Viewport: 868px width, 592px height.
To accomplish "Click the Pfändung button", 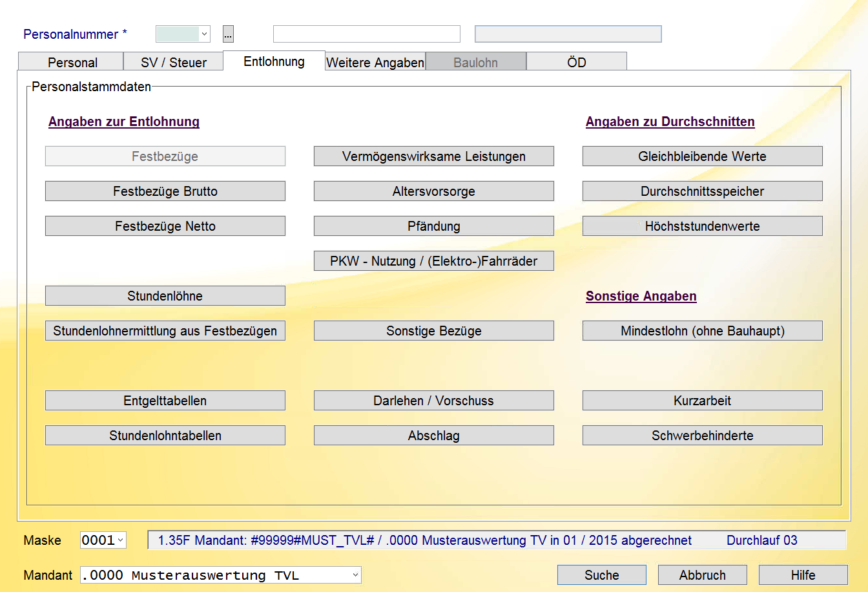I will [434, 226].
